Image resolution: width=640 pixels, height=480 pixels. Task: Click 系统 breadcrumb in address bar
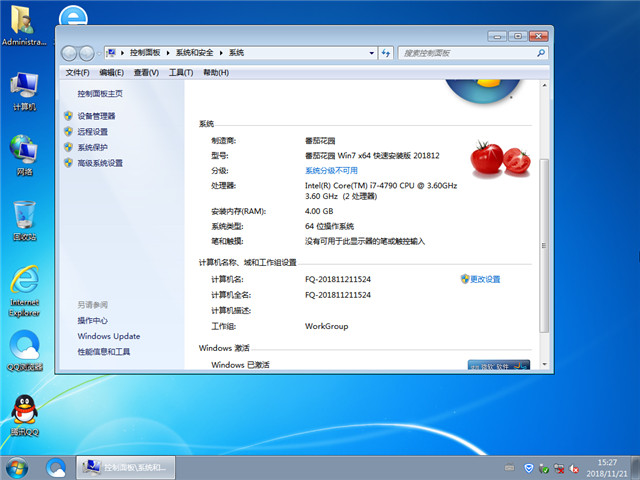click(236, 53)
